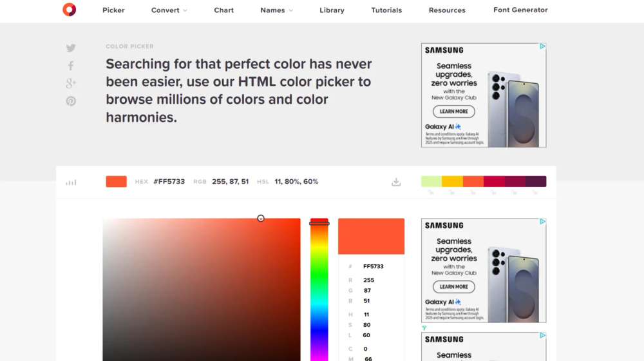
Task: Share page via Twitter icon
Action: coord(71,48)
